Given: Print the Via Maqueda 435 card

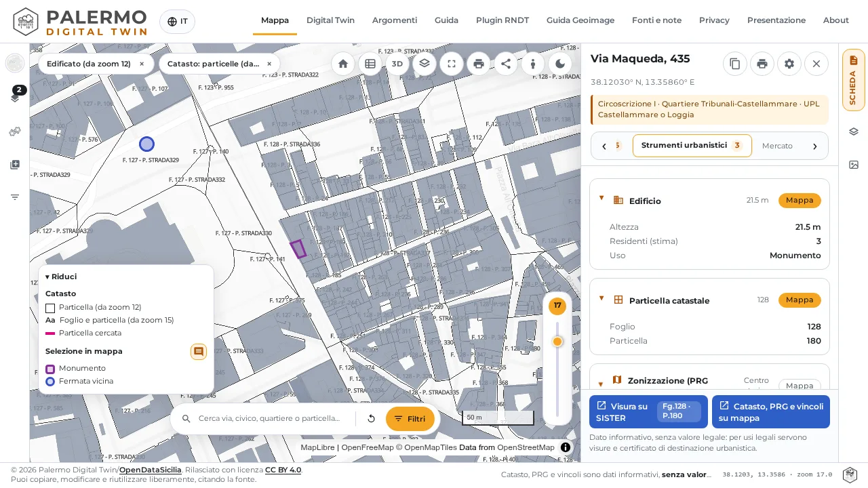Looking at the screenshot, I should click(762, 64).
